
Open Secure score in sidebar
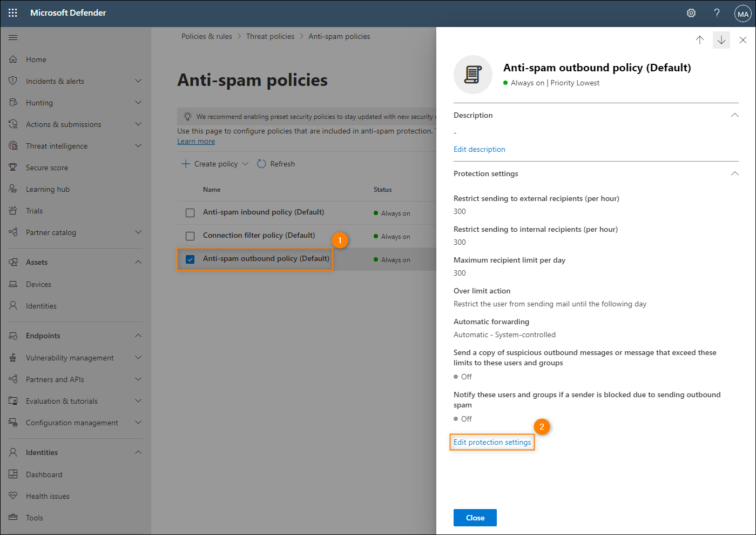pyautogui.click(x=47, y=168)
